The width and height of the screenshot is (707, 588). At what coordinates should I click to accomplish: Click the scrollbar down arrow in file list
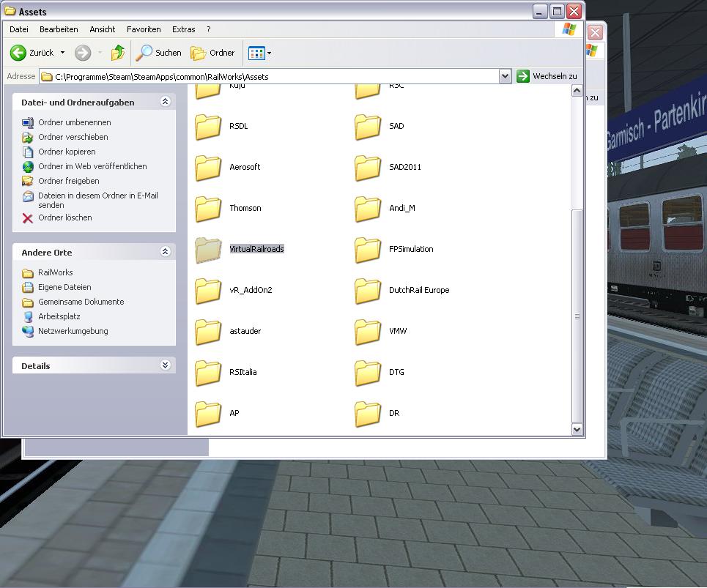coord(577,429)
